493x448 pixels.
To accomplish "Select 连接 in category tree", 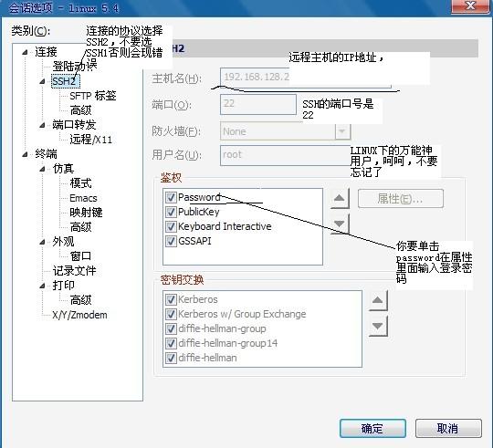I will (x=46, y=52).
